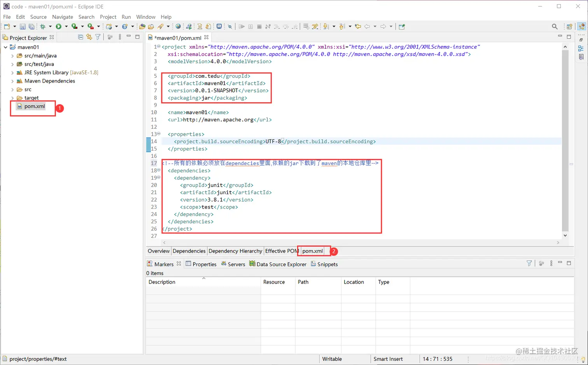Viewport: 588px width, 365px height.
Task: Expand the src/test/java folder
Action: point(12,64)
